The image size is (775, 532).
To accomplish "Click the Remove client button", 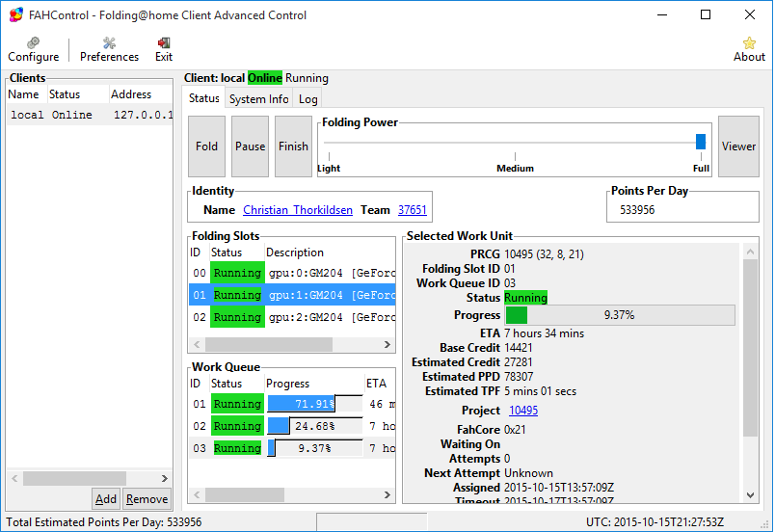I will pos(147,499).
